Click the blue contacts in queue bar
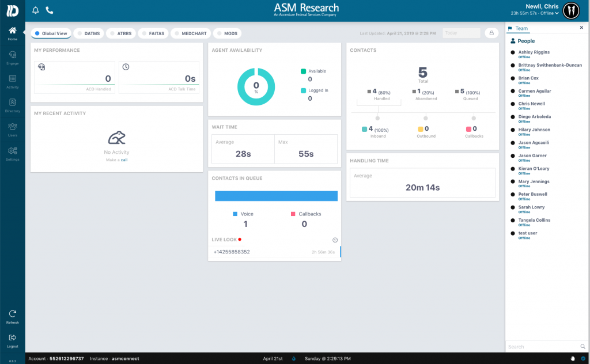590x364 pixels. 276,196
